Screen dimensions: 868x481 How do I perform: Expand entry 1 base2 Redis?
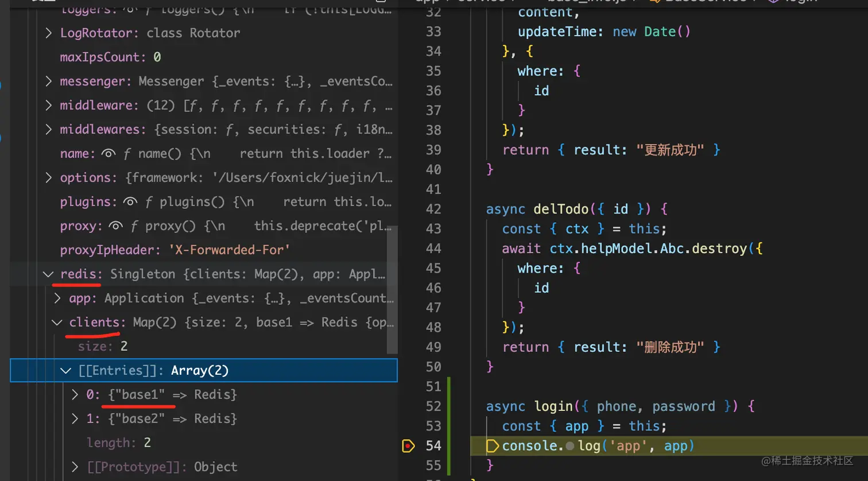click(75, 419)
